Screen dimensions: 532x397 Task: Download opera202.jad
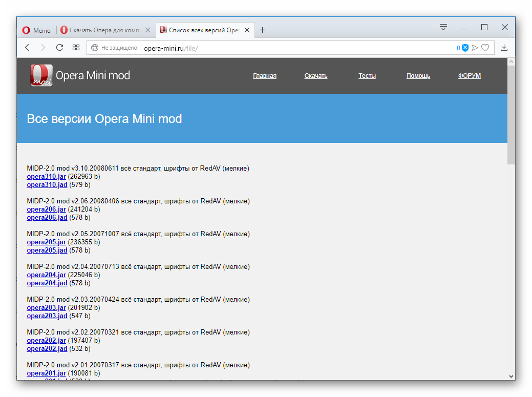47,348
